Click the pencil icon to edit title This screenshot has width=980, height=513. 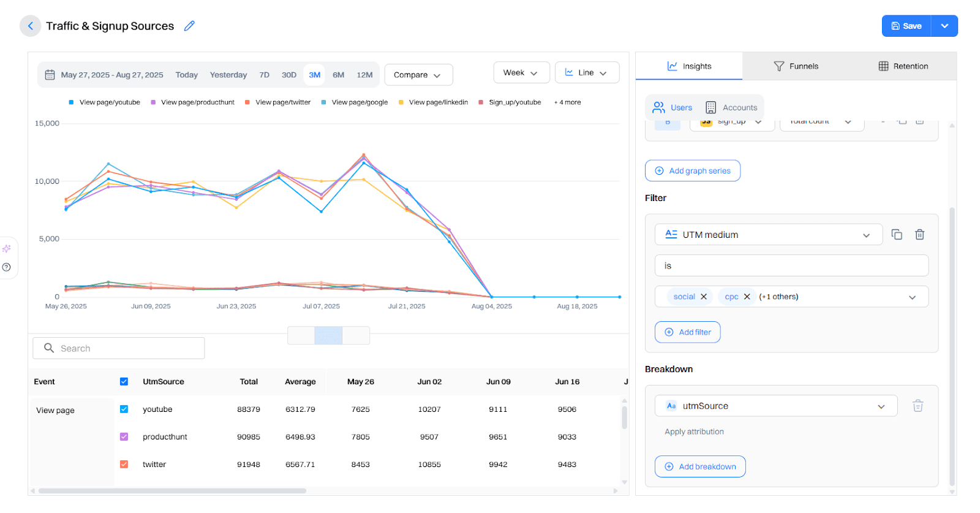point(189,26)
